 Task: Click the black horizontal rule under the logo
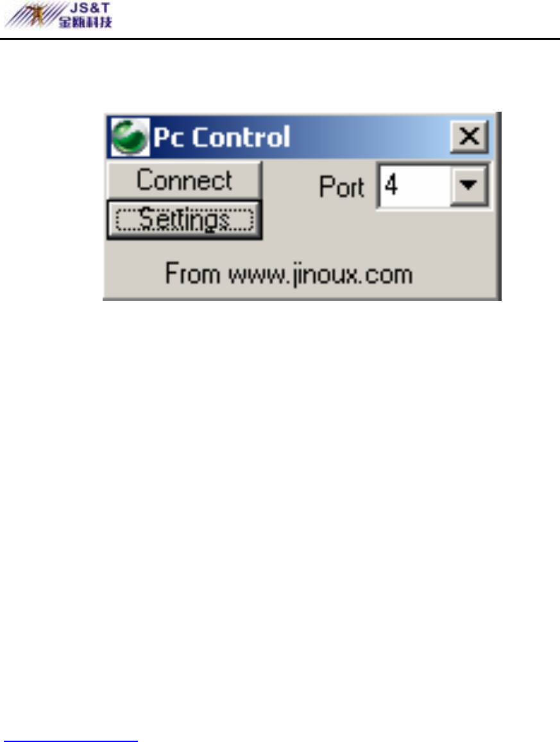[280, 39]
